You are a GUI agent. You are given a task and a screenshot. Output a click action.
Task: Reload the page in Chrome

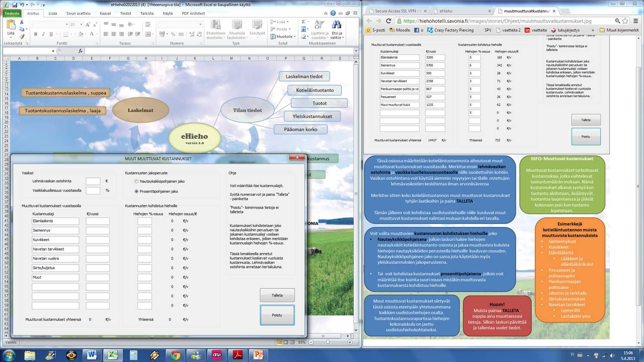click(388, 21)
